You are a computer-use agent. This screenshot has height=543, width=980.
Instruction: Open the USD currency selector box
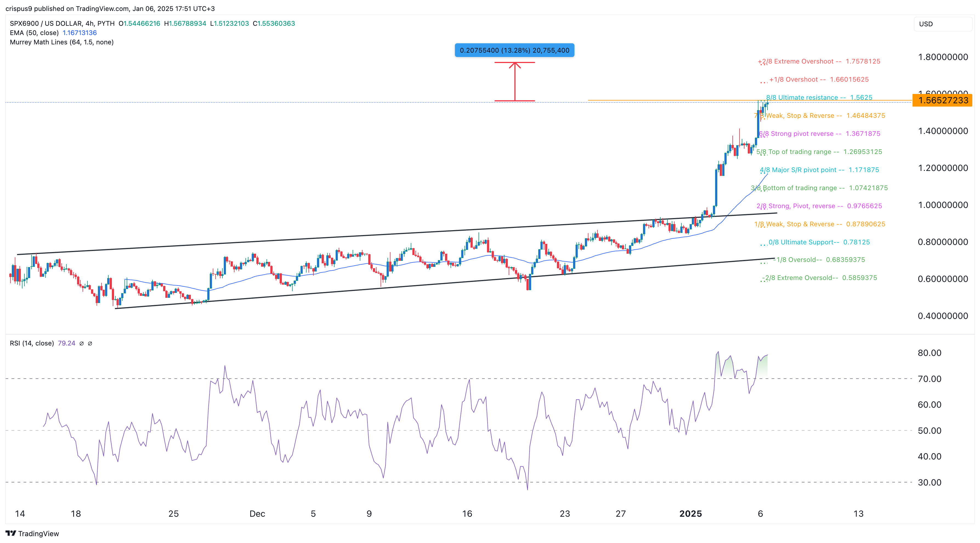pyautogui.click(x=943, y=24)
